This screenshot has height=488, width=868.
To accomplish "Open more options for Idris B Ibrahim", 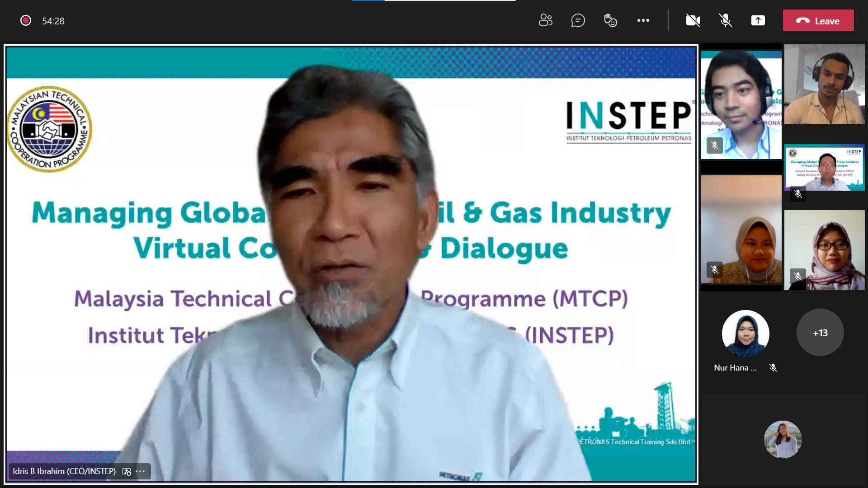I will pyautogui.click(x=141, y=471).
